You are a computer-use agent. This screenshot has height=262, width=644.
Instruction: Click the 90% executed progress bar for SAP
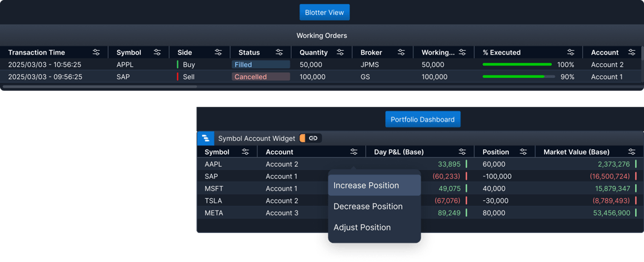coord(518,77)
